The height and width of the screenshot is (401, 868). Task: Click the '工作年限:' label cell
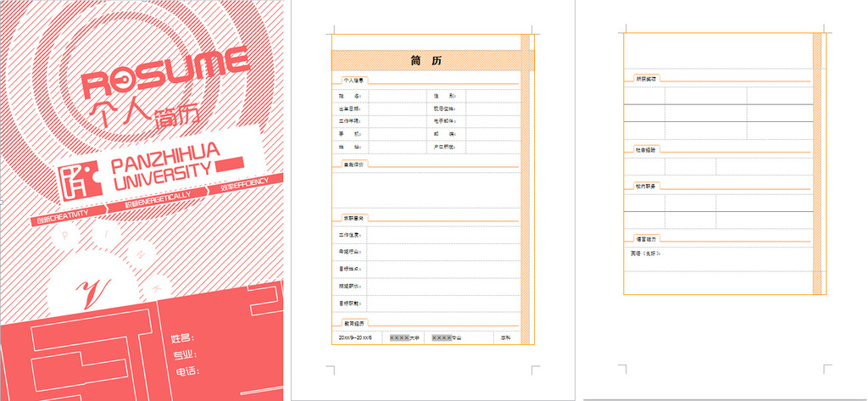click(x=350, y=120)
